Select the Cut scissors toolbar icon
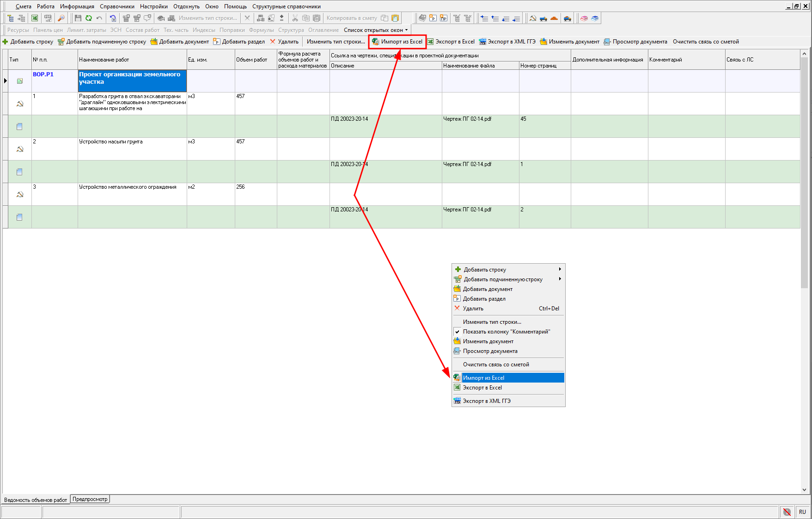Image resolution: width=812 pixels, height=519 pixels. click(x=294, y=18)
